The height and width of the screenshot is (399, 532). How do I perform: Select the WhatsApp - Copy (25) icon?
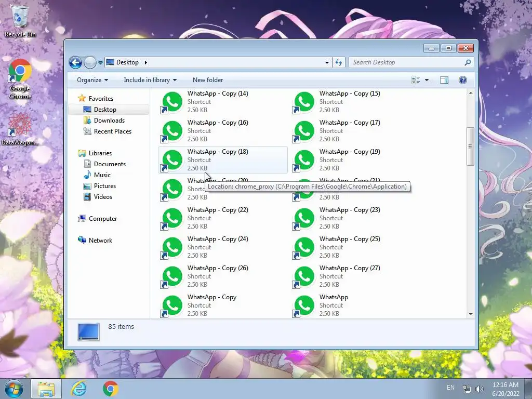(304, 248)
